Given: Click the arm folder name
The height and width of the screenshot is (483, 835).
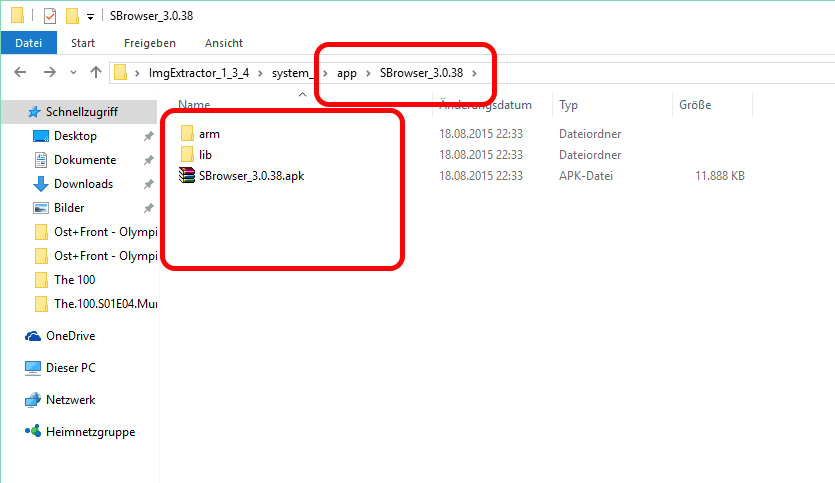Looking at the screenshot, I should (209, 134).
